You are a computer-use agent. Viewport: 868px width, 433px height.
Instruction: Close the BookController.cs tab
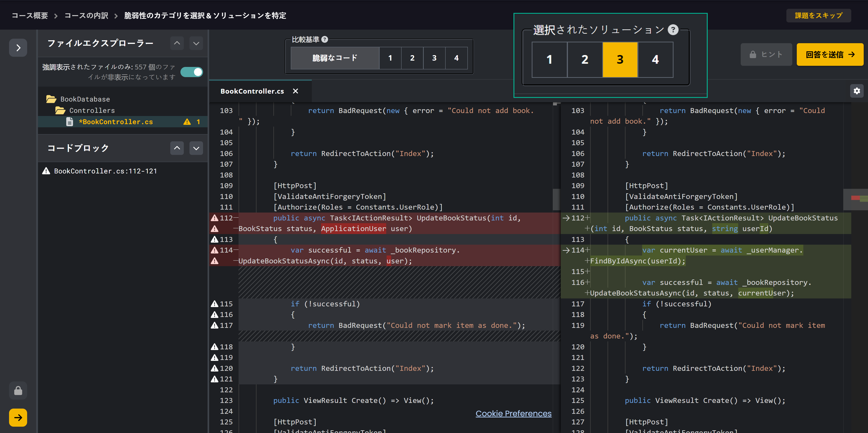[x=296, y=91]
